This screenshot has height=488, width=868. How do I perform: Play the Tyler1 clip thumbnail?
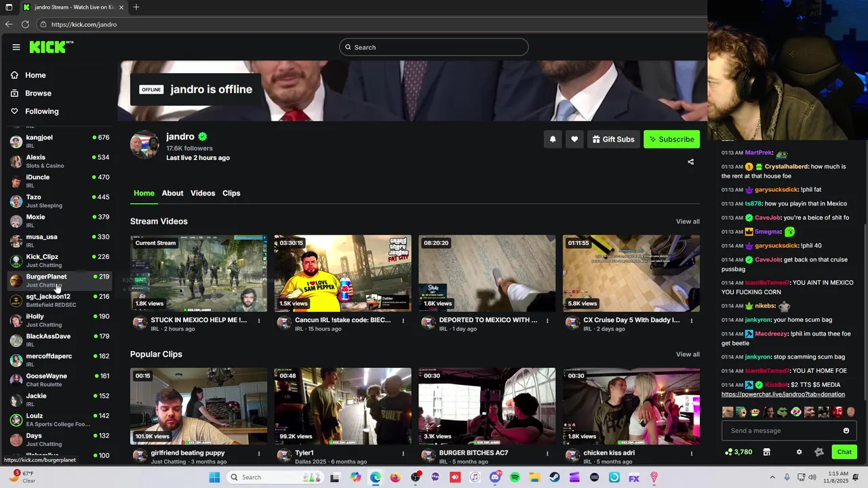point(342,406)
